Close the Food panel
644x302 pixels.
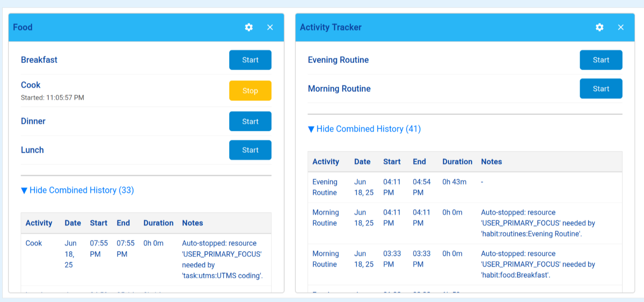point(270,27)
